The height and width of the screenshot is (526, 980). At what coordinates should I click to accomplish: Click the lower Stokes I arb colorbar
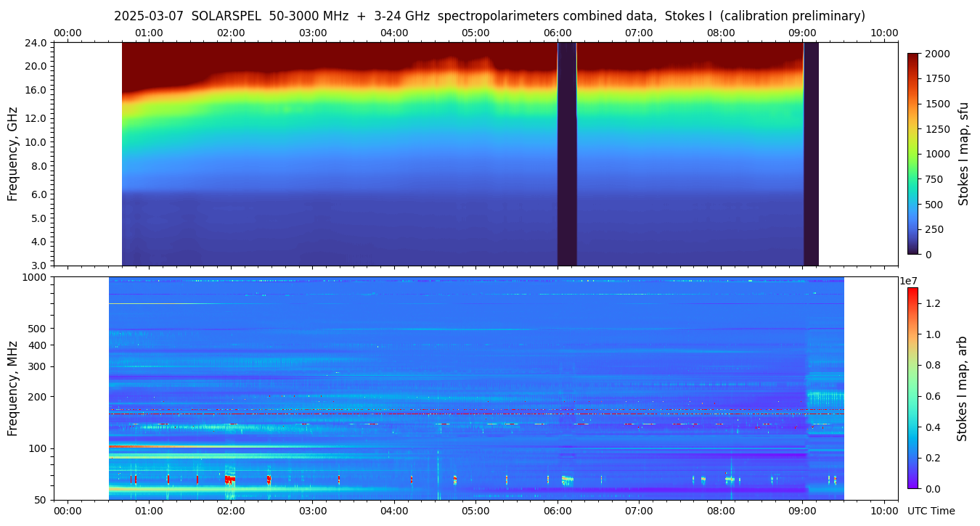pyautogui.click(x=912, y=388)
